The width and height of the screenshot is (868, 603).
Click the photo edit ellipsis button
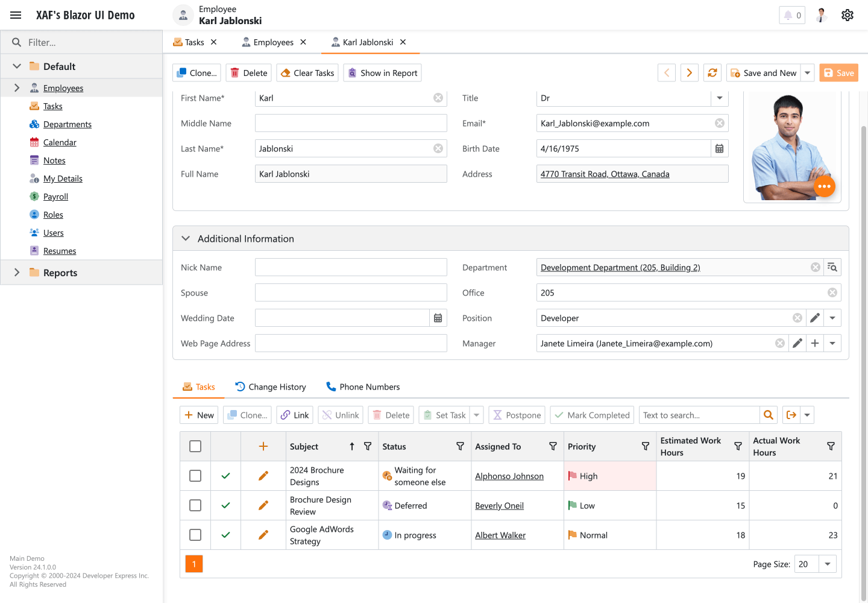point(824,186)
